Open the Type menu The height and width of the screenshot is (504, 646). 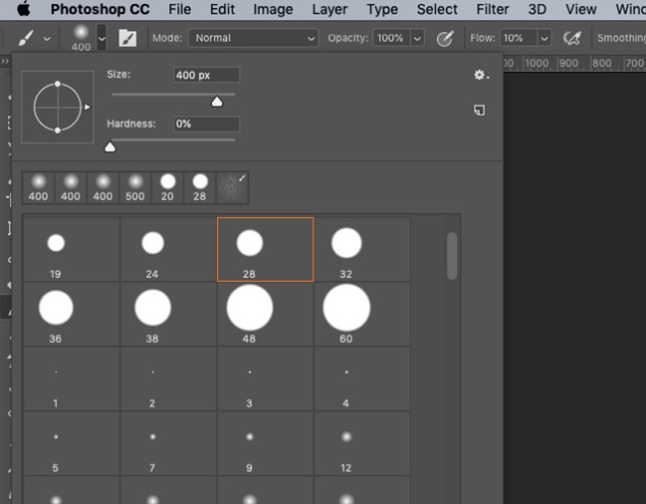coord(382,9)
